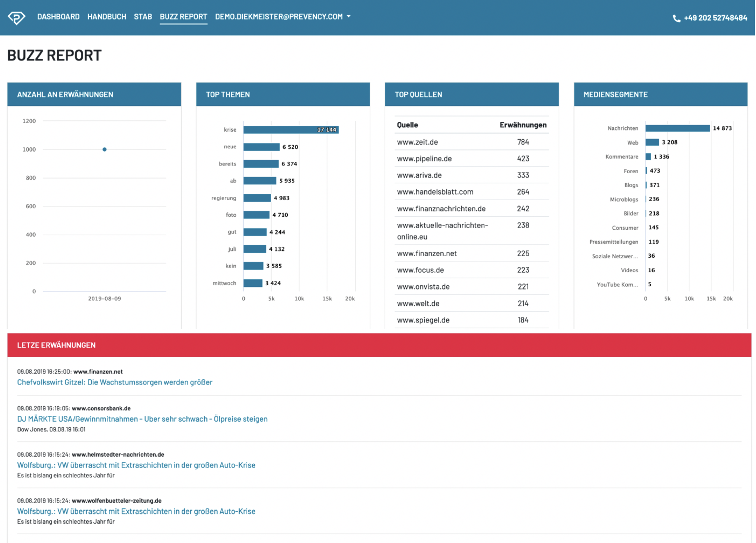The height and width of the screenshot is (543, 756).
Task: Expand the user menu chevron
Action: click(x=349, y=16)
